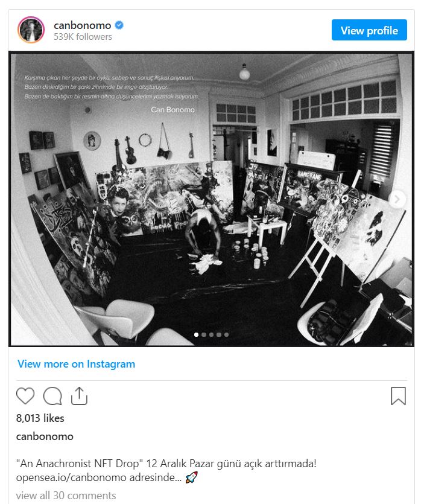The height and width of the screenshot is (504, 421).
Task: Expand view all 30 comments
Action: coord(66,496)
